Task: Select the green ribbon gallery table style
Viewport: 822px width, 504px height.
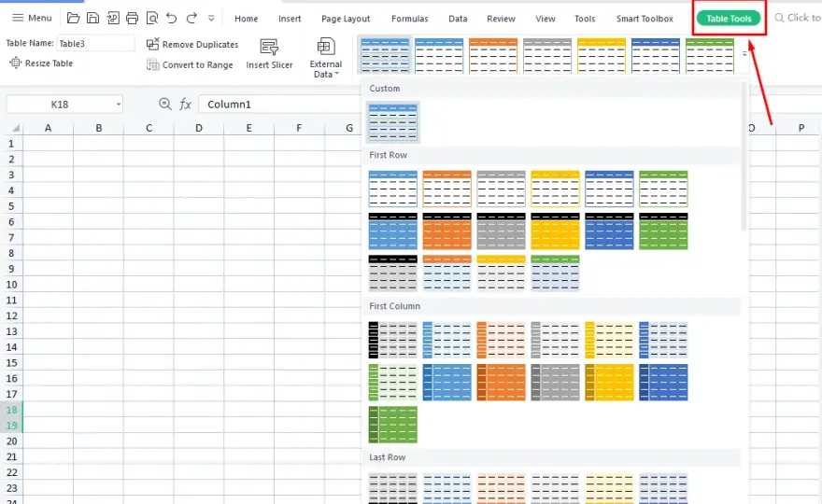Action: (710, 55)
